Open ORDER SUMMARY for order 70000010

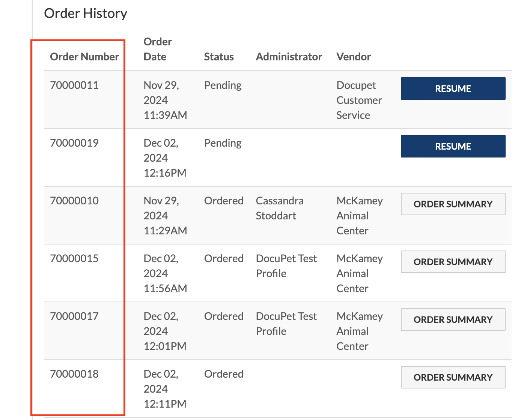click(x=453, y=204)
